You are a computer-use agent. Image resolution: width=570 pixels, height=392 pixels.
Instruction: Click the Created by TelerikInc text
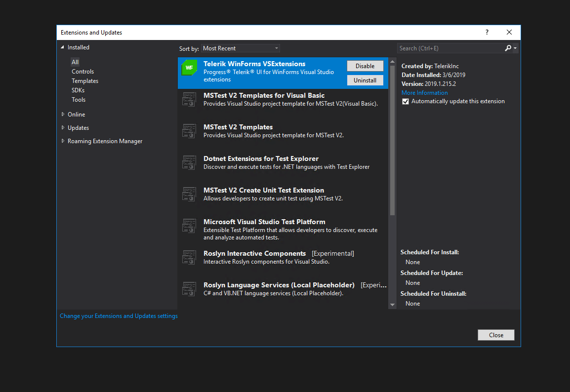coord(430,66)
